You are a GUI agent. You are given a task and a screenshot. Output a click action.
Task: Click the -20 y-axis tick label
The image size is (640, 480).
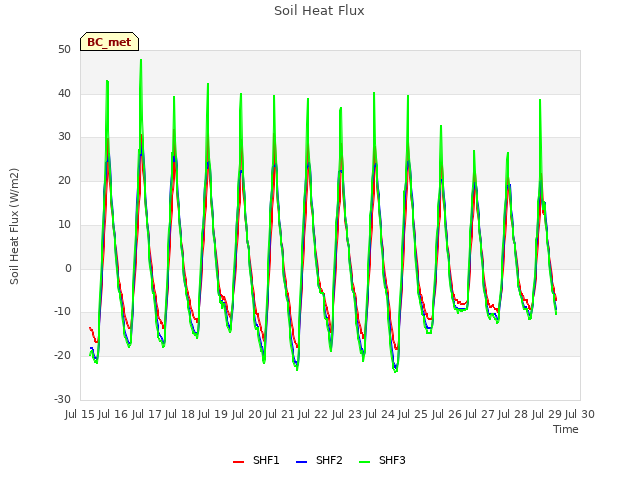[62, 356]
